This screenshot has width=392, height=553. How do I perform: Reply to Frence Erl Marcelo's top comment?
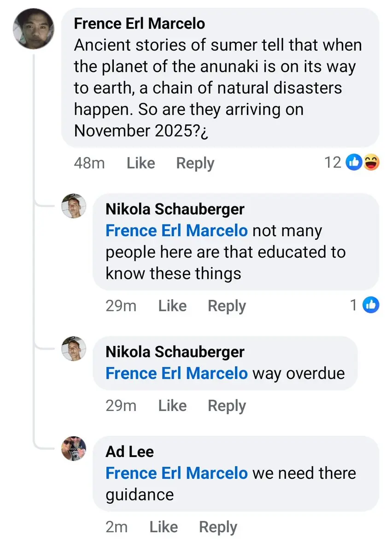point(195,164)
